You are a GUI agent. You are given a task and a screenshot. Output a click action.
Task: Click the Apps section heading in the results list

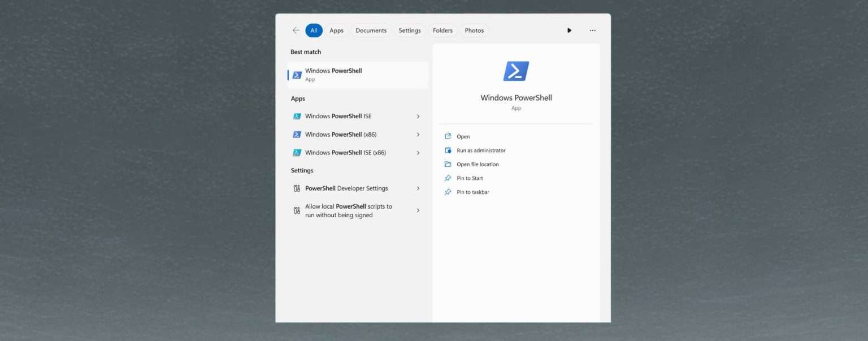pos(298,99)
